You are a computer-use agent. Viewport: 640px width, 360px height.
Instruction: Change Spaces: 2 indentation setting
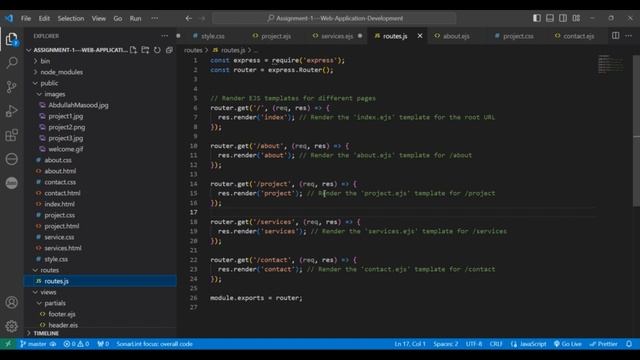pos(446,344)
